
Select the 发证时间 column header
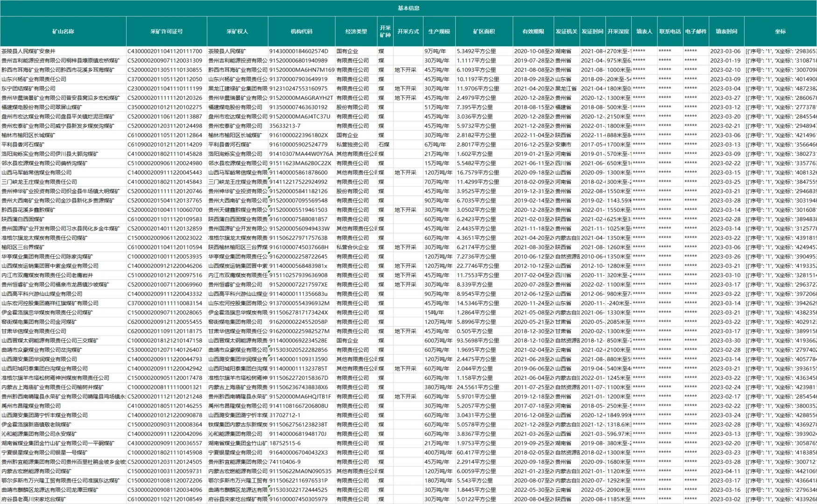pos(592,31)
